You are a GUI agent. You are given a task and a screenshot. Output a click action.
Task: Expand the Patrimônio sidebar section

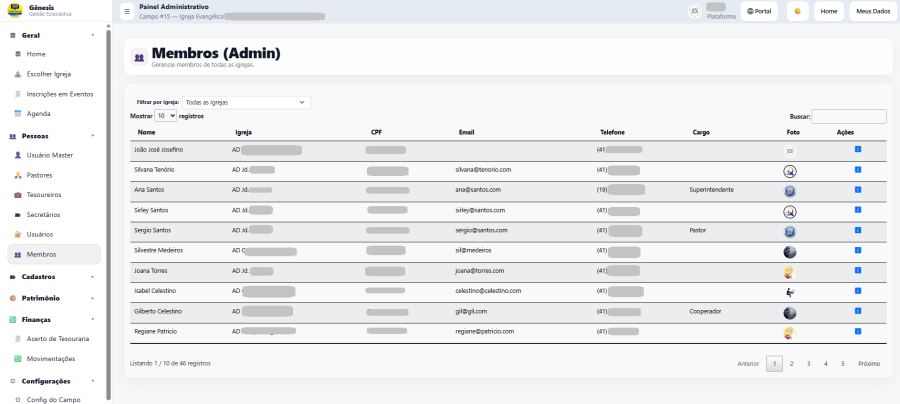[x=53, y=298]
